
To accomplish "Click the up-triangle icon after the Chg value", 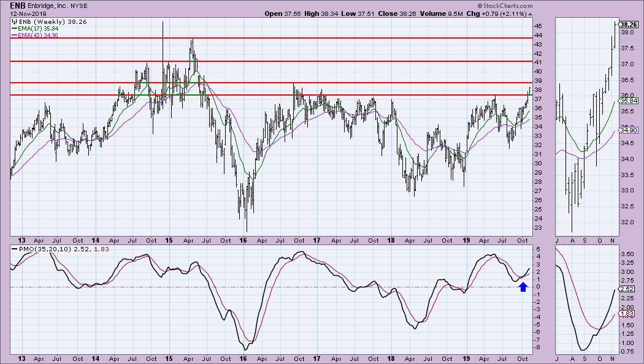I will (531, 14).
